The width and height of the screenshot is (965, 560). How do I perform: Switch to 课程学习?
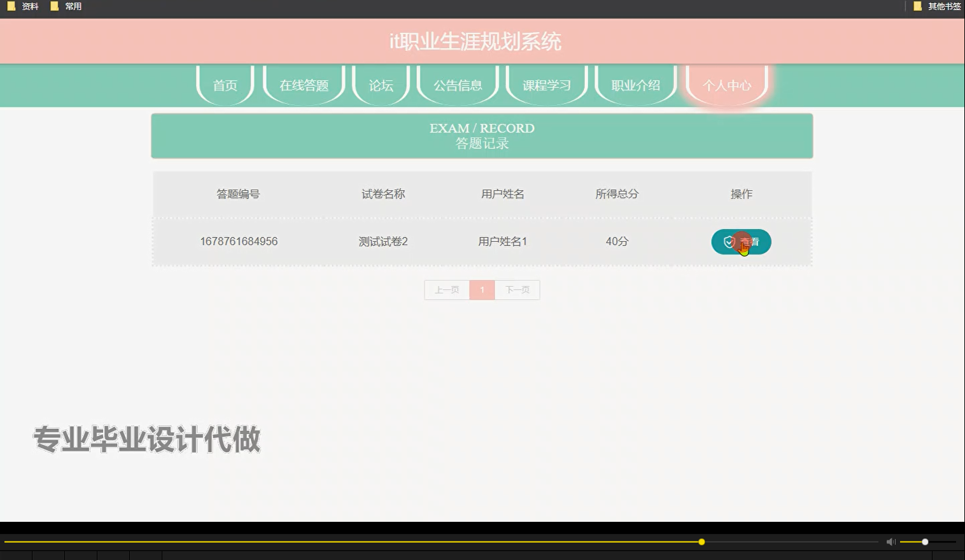click(546, 84)
